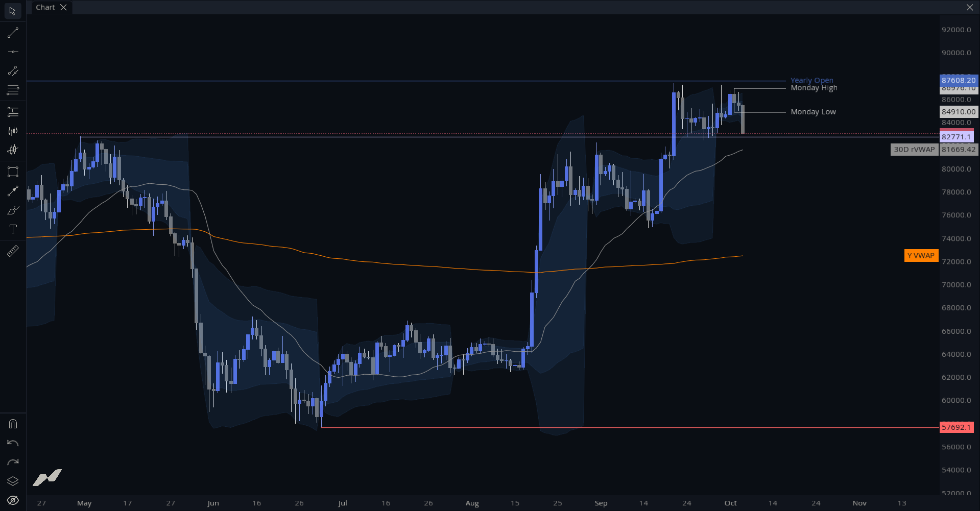Select the freehand brush tool
Viewport: 980px width, 511px height.
pyautogui.click(x=13, y=210)
